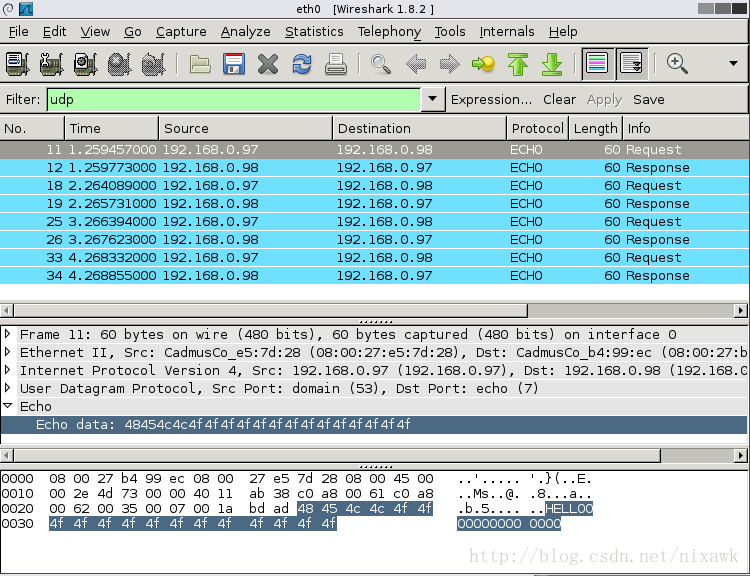Restart the running capture icon

[x=154, y=64]
